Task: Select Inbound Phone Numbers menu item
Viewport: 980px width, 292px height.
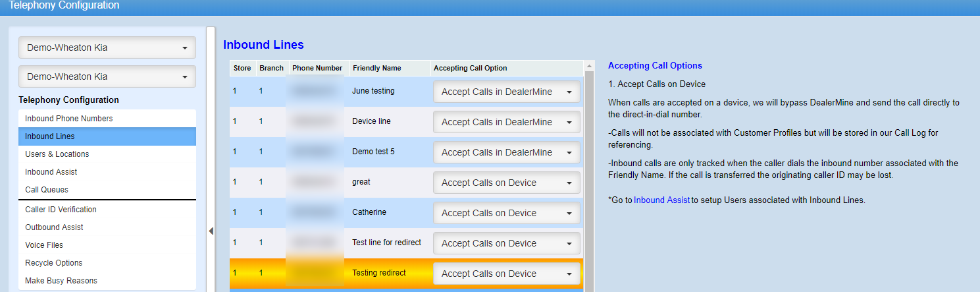Action: (68, 119)
